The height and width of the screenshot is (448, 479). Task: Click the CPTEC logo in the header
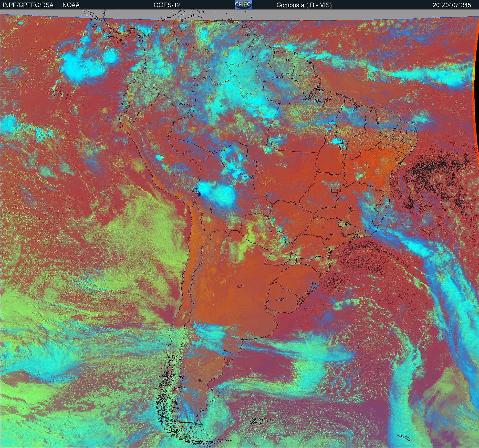click(x=243, y=5)
